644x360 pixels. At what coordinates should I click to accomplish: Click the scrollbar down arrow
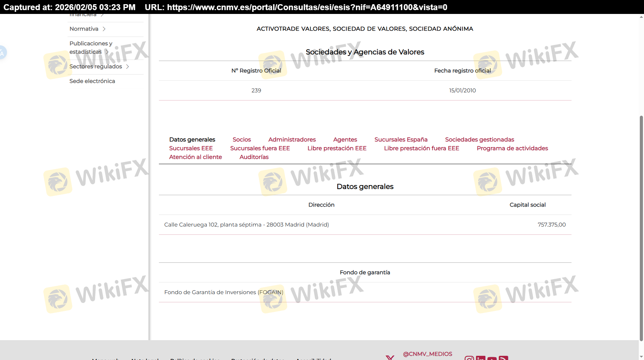coord(641,358)
